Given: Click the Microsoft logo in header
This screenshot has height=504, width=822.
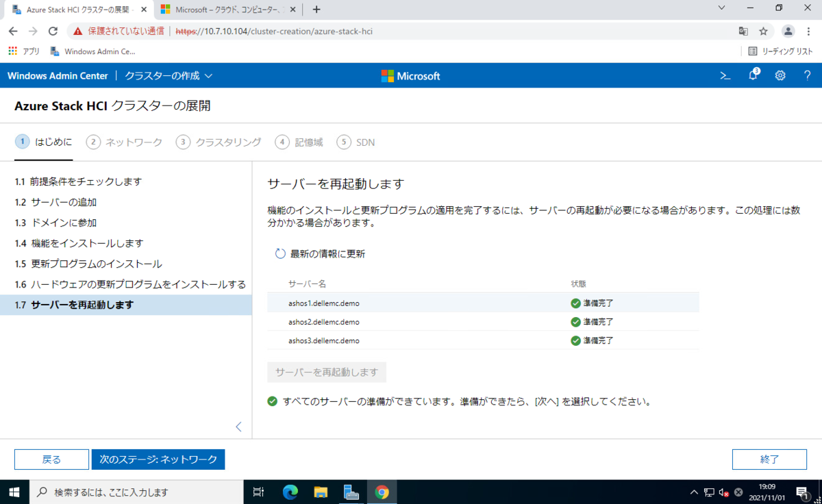Looking at the screenshot, I should [x=411, y=76].
